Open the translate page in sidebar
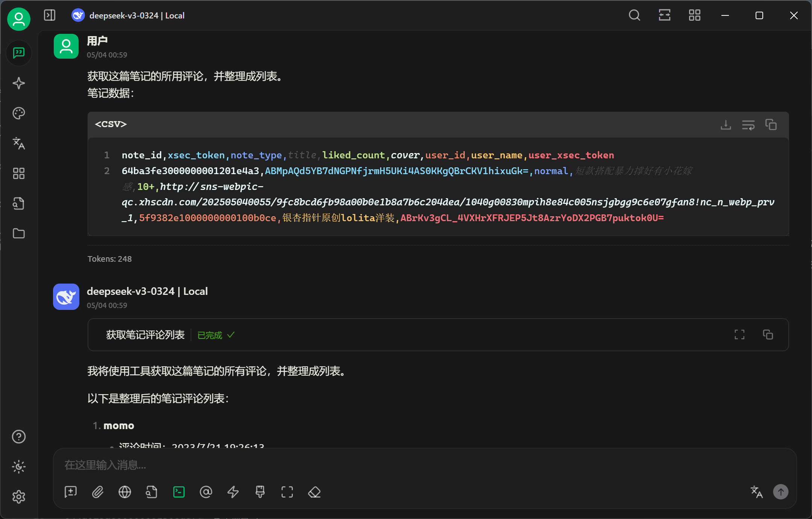The width and height of the screenshot is (812, 519). (x=19, y=143)
